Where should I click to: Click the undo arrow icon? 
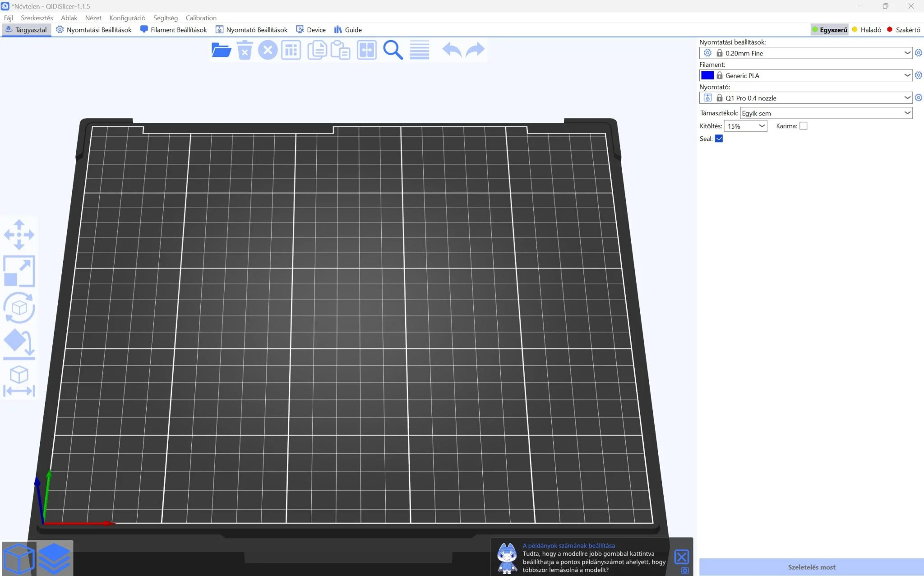452,50
